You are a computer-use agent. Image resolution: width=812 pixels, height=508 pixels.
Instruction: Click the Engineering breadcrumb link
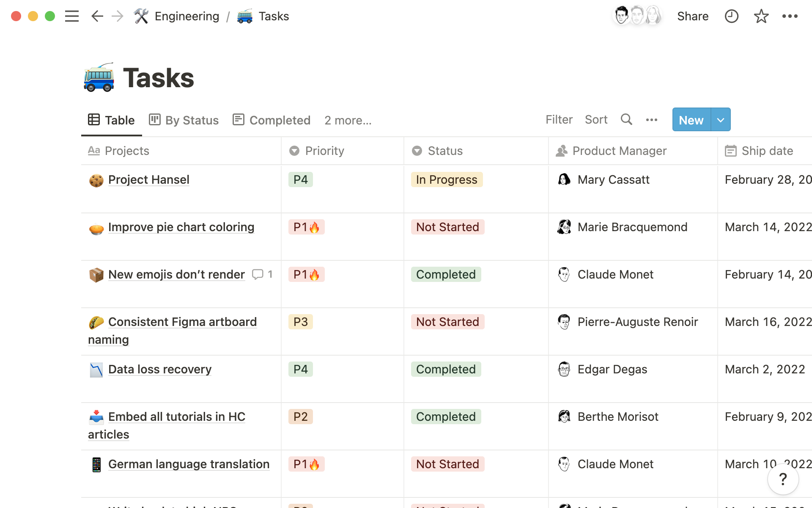click(187, 16)
